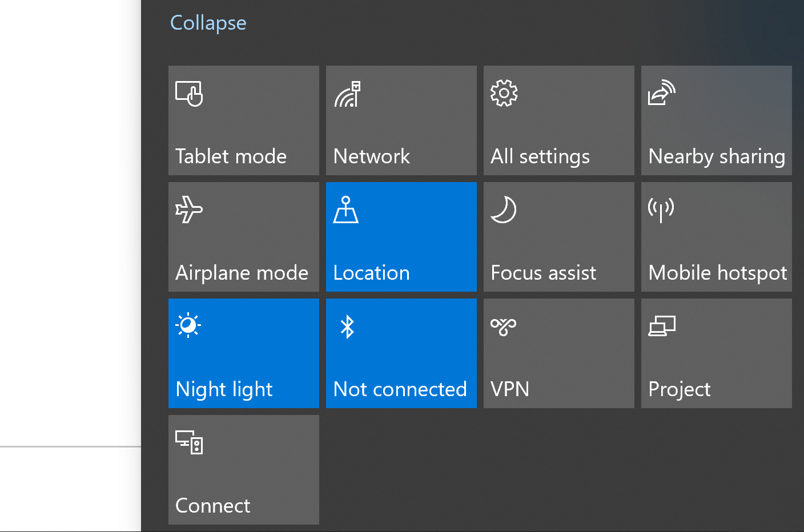
Task: Click the airplane icon for Airplane mode
Action: 189,209
